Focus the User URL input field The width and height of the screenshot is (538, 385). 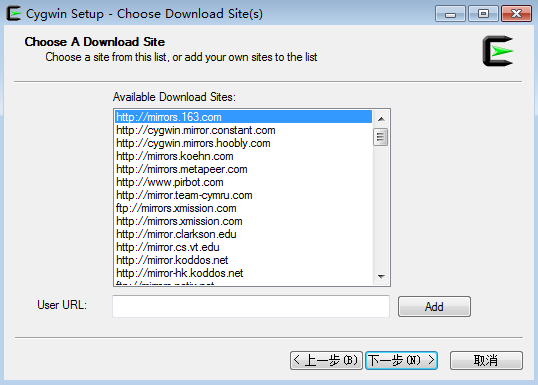[251, 306]
